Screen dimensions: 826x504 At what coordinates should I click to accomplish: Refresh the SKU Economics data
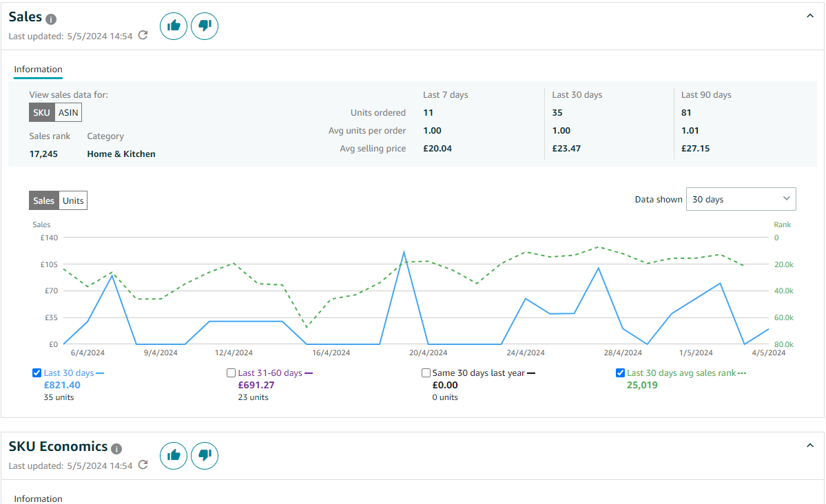coord(143,465)
